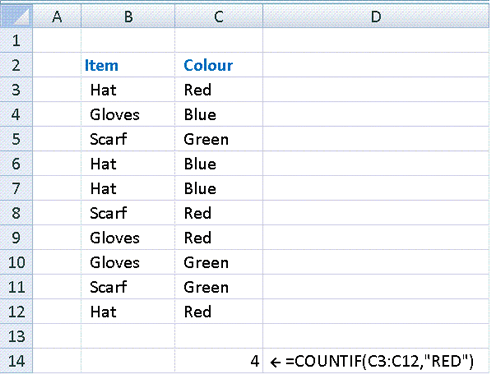The width and height of the screenshot is (500, 383).
Task: Click the Item heading cell
Action: [128, 65]
